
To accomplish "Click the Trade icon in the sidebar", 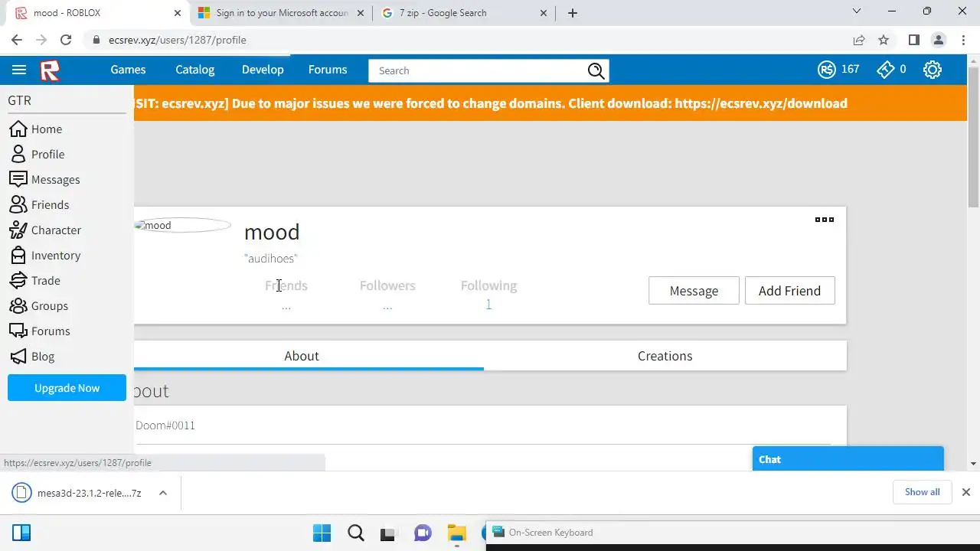I will tap(18, 280).
